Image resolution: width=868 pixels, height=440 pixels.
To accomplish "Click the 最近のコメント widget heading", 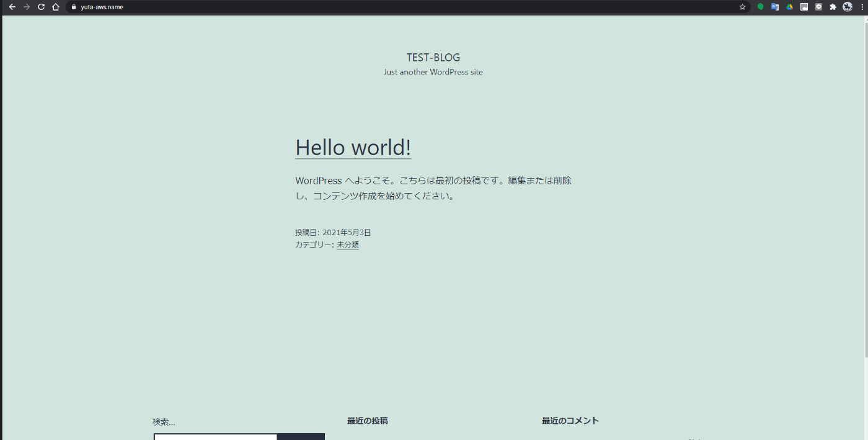I will (570, 421).
